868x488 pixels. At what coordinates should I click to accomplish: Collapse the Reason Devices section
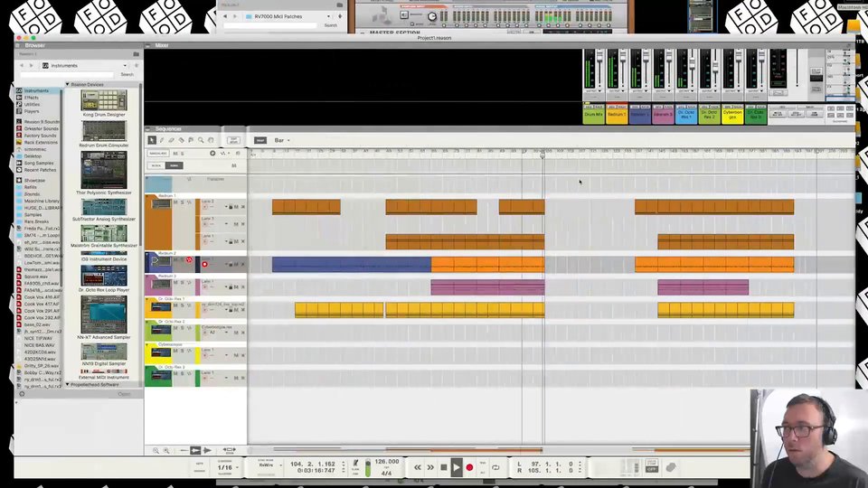[68, 85]
